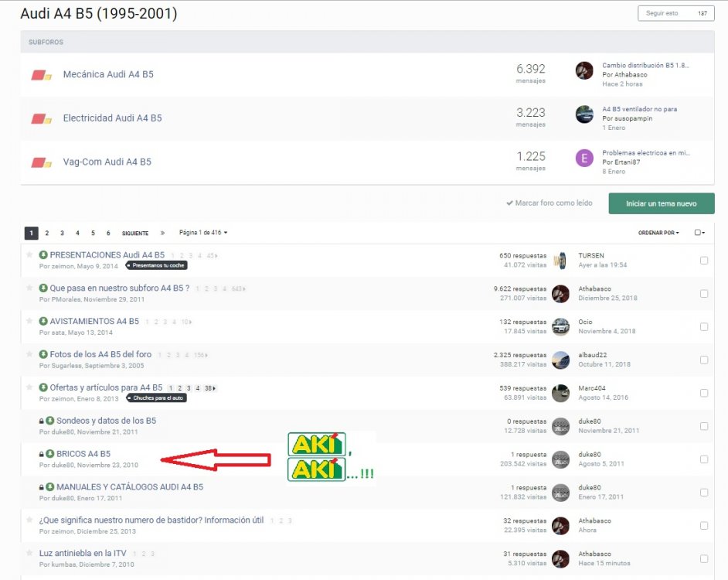Tick the checkbox for PRESENTACIONES Audi A4 B5

(704, 261)
